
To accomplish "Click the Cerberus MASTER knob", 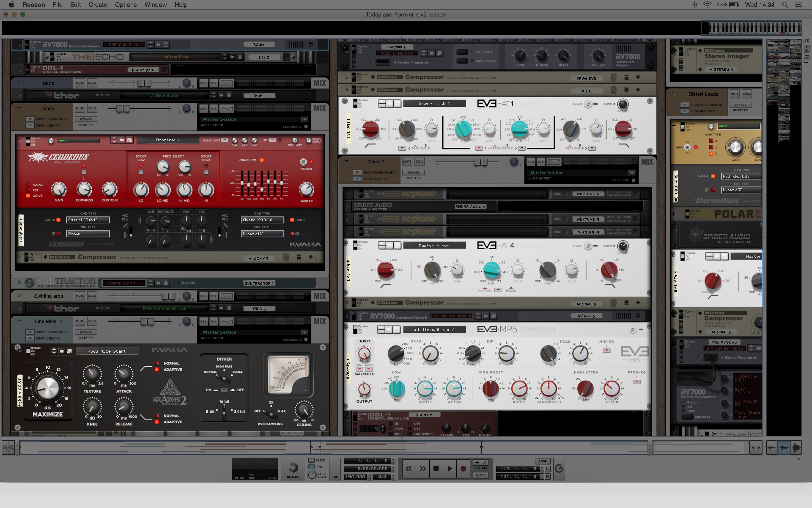I will coord(306,189).
